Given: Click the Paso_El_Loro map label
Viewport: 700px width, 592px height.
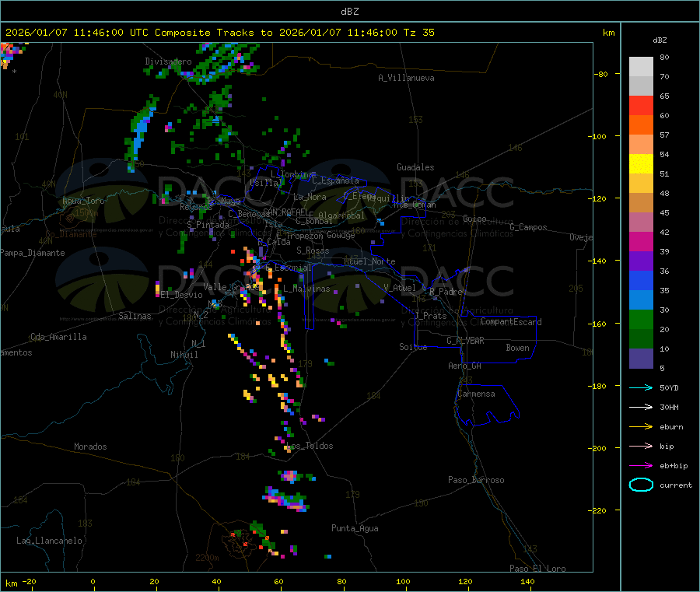Looking at the screenshot, I should click(x=537, y=569).
